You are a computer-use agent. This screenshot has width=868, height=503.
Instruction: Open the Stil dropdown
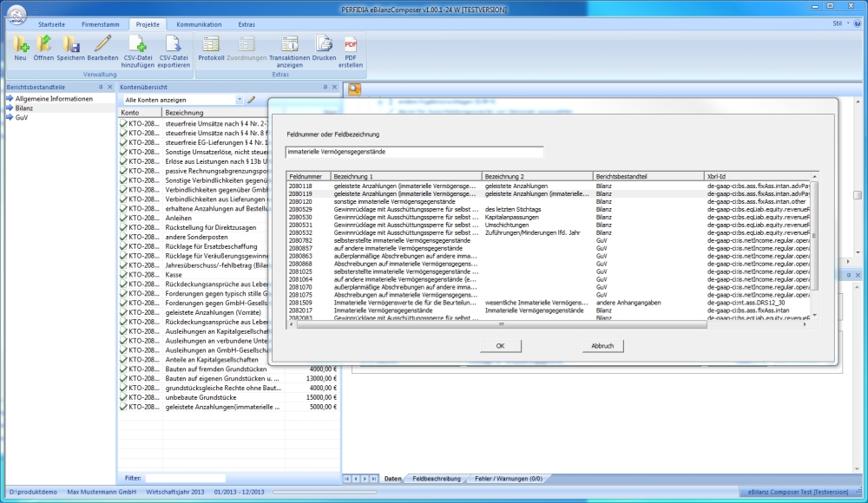click(x=840, y=23)
